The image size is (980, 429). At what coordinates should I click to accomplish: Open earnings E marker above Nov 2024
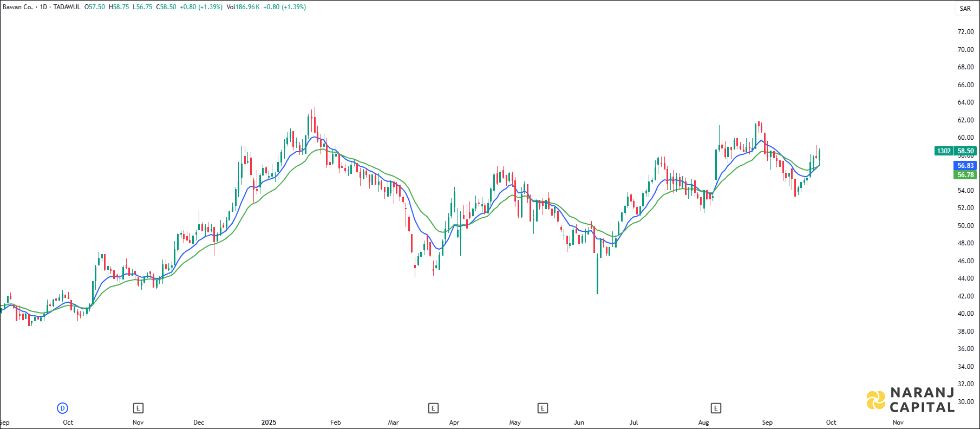click(138, 408)
